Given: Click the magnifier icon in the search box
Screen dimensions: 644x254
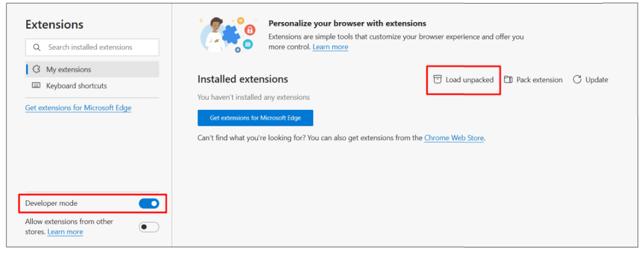Looking at the screenshot, I should [37, 47].
